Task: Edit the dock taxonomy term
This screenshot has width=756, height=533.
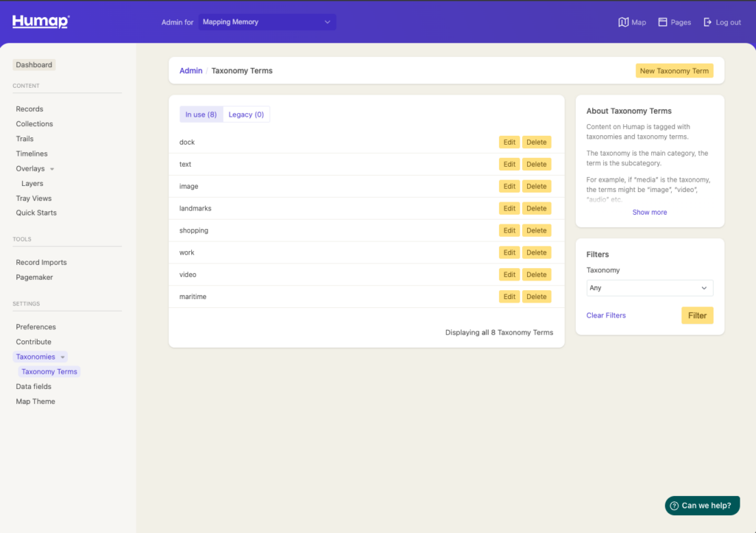Action: point(509,142)
